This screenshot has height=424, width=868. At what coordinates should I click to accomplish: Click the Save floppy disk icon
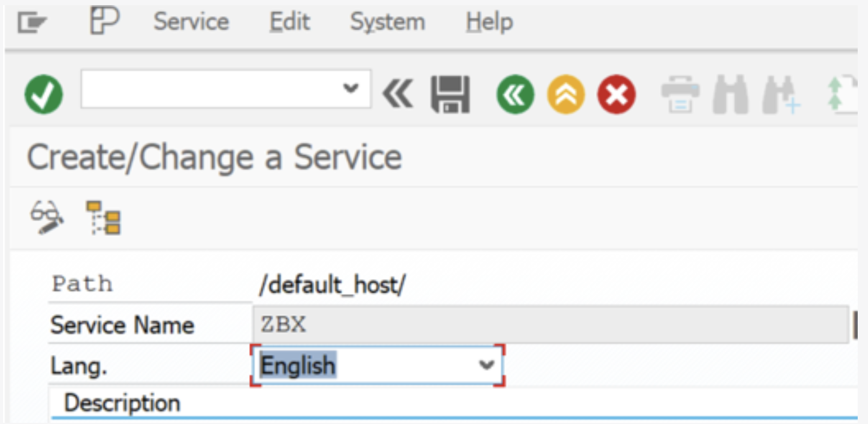point(450,95)
